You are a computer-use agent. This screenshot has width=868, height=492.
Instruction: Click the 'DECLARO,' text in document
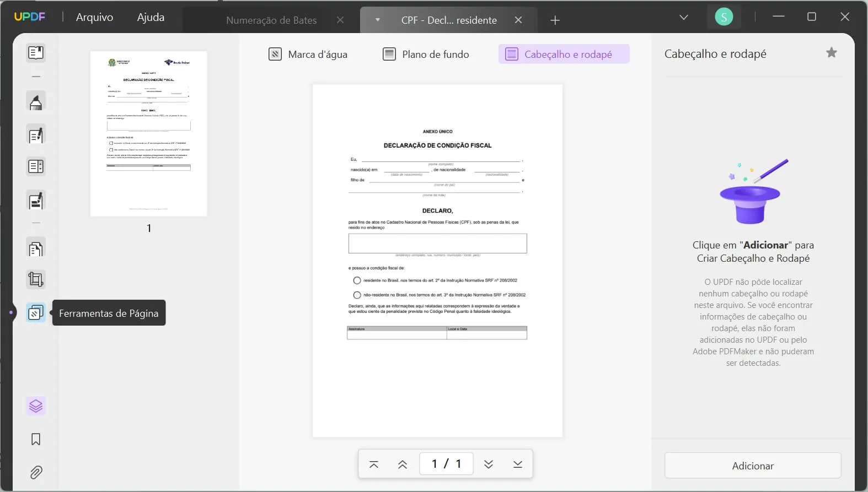[x=437, y=210]
